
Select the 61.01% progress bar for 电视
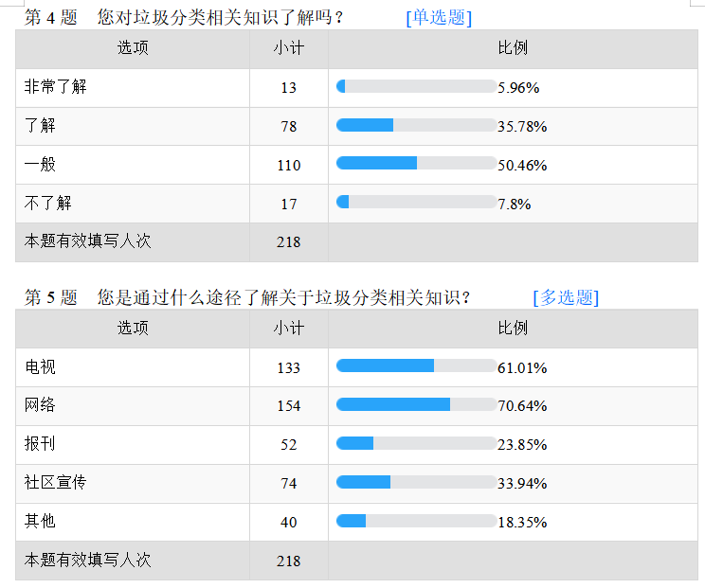click(416, 365)
